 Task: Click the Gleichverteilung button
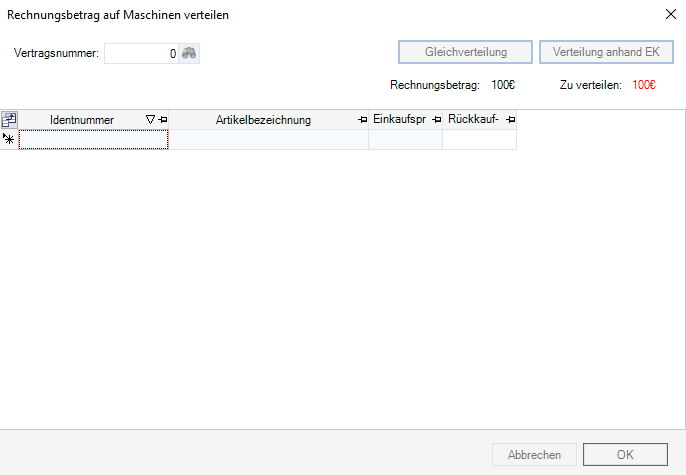pyautogui.click(x=465, y=52)
